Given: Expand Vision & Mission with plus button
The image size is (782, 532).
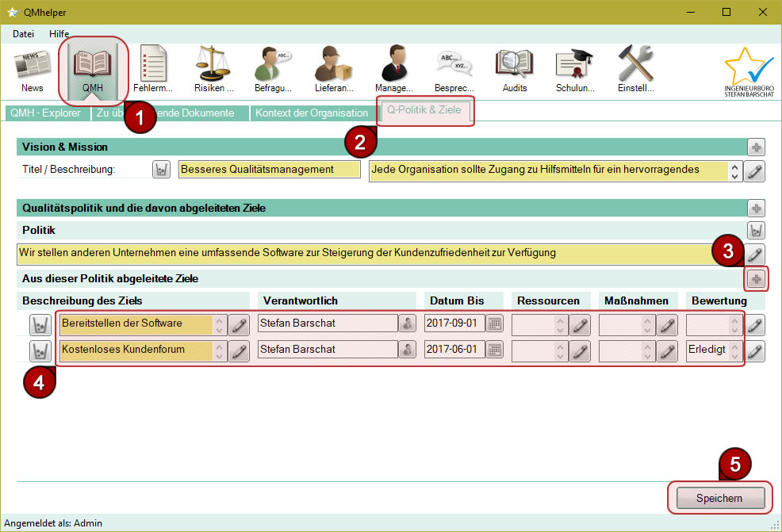Looking at the screenshot, I should tap(756, 147).
